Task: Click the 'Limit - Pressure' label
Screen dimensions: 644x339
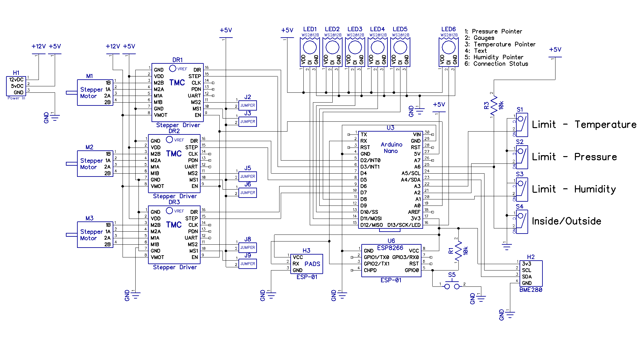Action: [x=574, y=157]
